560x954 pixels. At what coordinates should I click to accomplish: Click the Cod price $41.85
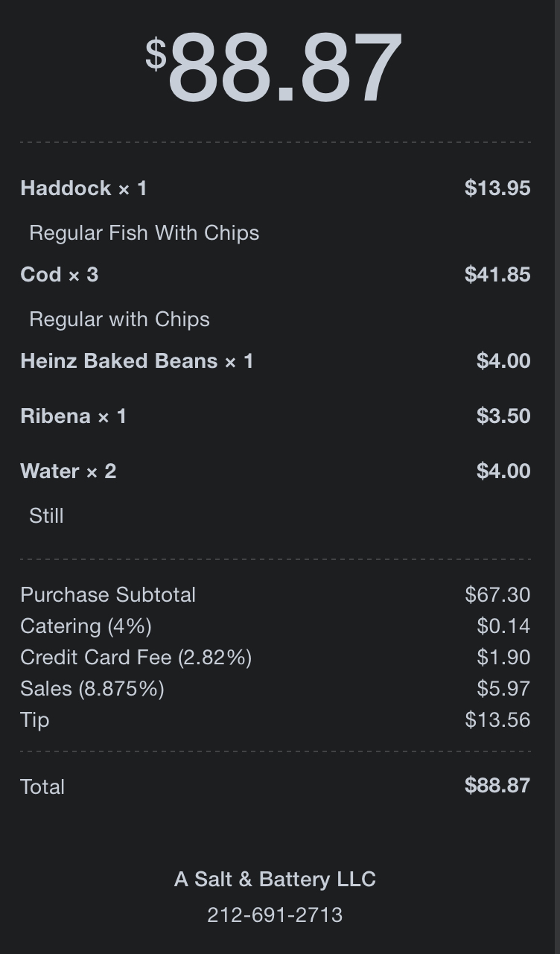[497, 275]
